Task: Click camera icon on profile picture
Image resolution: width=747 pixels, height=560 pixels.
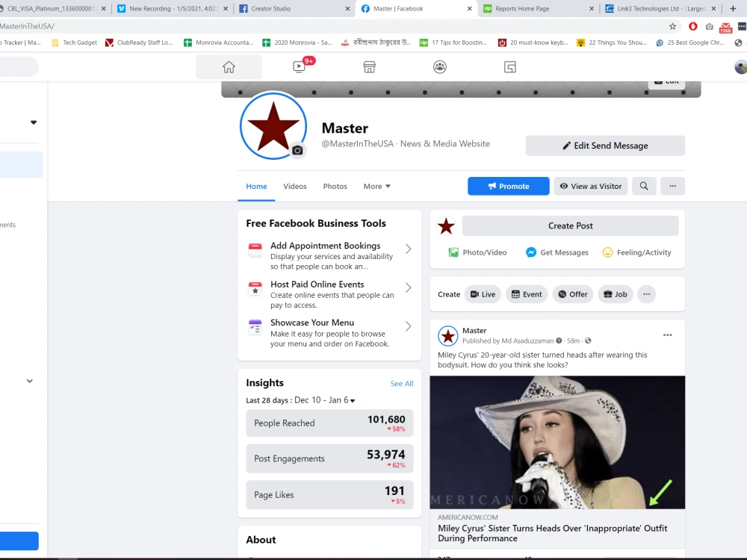Action: (298, 151)
